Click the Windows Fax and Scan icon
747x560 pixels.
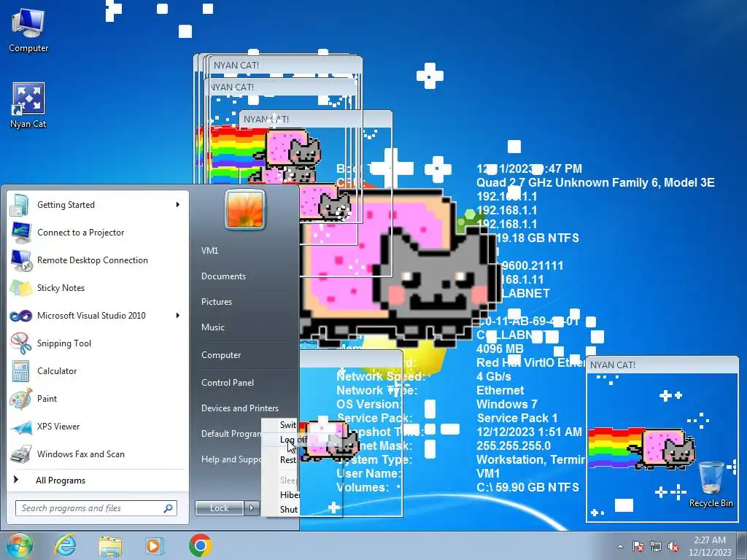pyautogui.click(x=20, y=454)
